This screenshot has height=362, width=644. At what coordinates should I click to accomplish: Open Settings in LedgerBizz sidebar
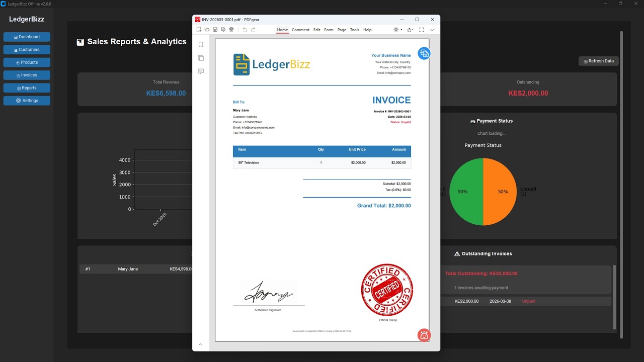coord(27,101)
